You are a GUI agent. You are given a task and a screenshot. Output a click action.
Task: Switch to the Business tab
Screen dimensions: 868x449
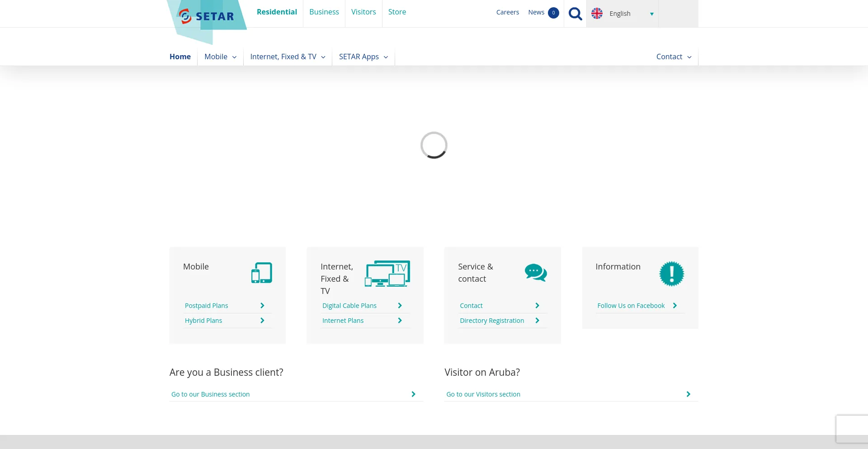(324, 12)
